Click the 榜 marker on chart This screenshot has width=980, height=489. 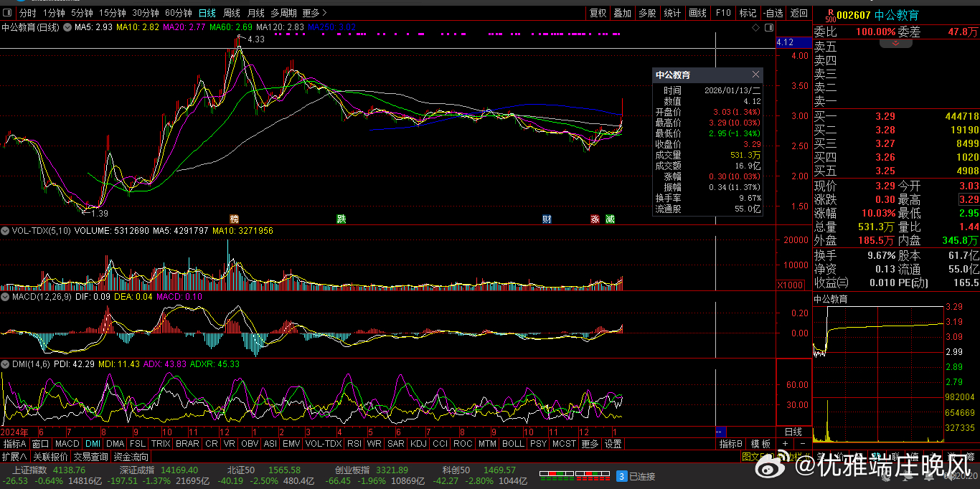[234, 219]
